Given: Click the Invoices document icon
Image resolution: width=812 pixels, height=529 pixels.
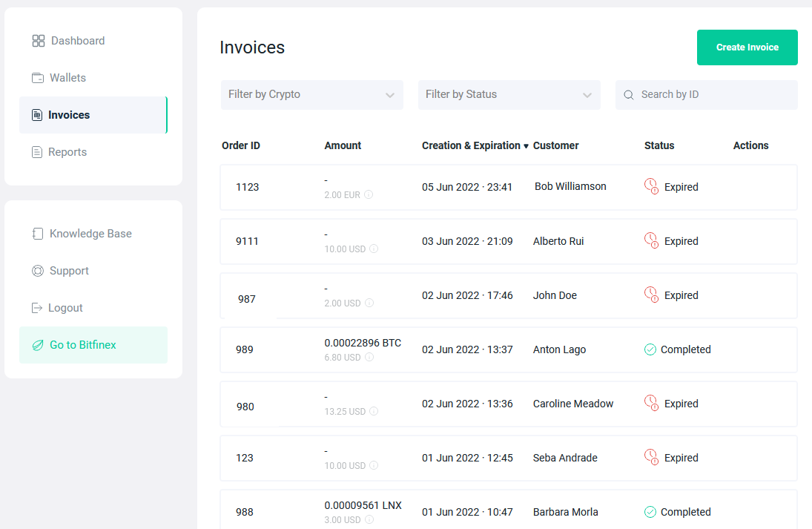Looking at the screenshot, I should [37, 115].
